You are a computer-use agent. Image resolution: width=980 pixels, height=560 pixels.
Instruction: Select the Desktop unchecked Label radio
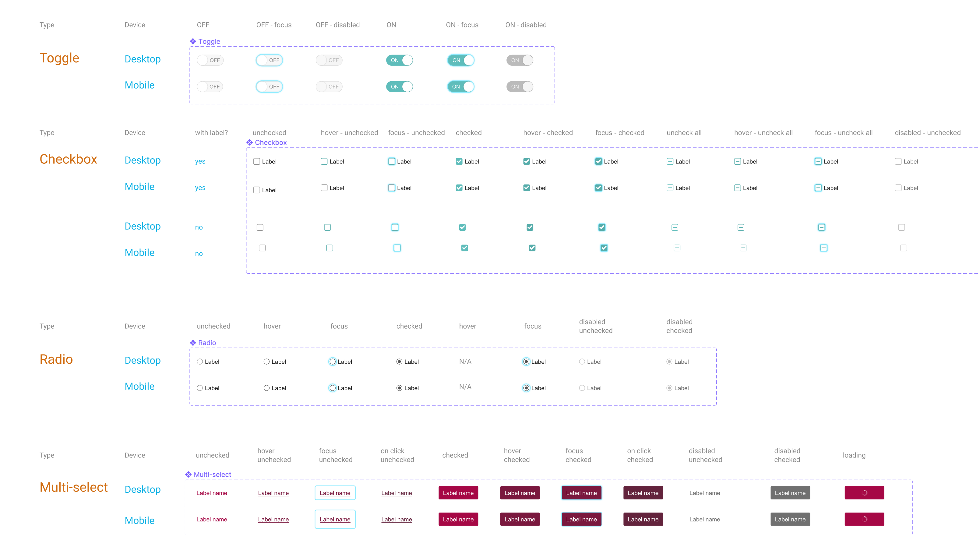(200, 362)
